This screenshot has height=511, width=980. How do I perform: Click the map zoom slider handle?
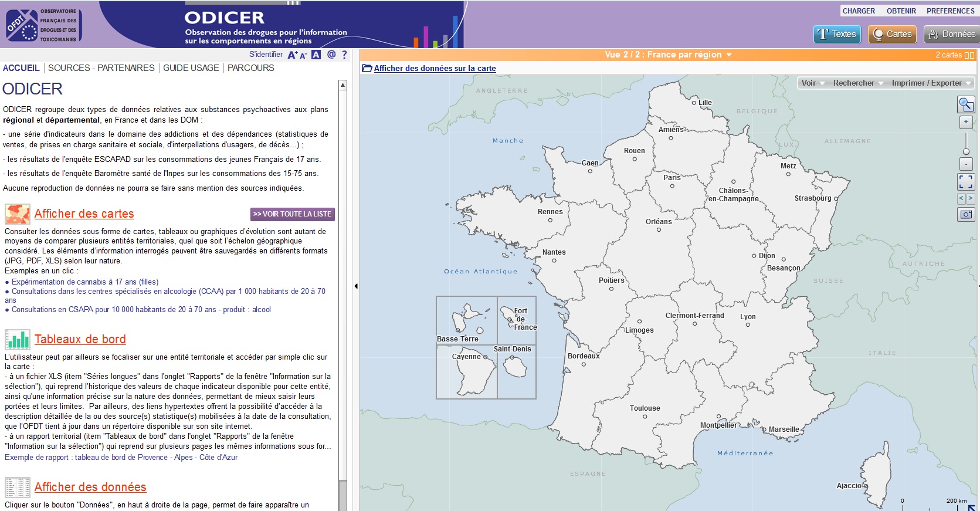(966, 151)
